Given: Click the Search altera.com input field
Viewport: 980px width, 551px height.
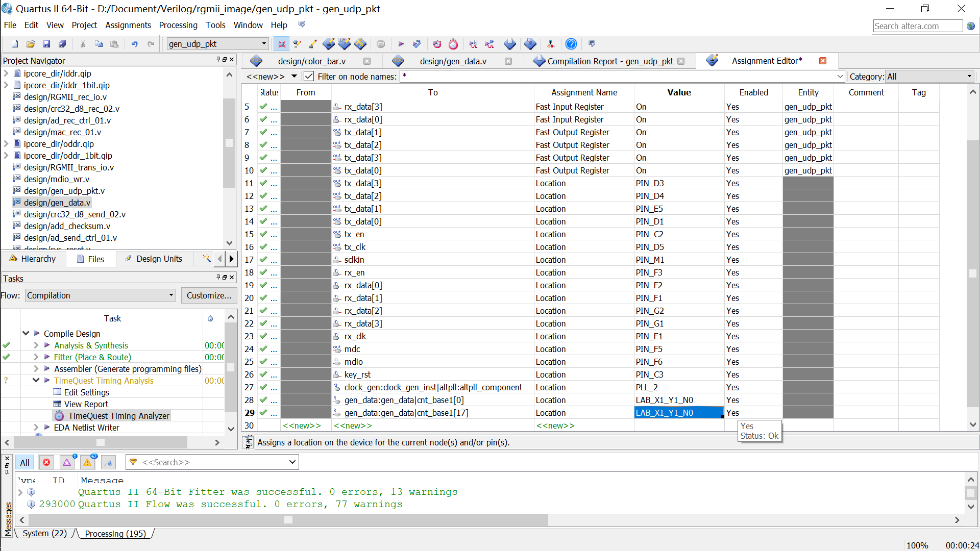Looking at the screenshot, I should pyautogui.click(x=917, y=26).
